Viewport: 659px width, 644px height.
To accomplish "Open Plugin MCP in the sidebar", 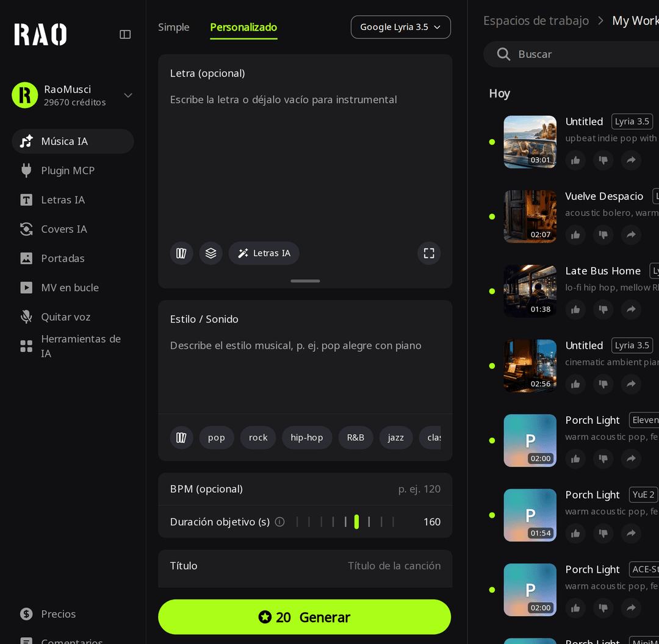I will coord(73,171).
